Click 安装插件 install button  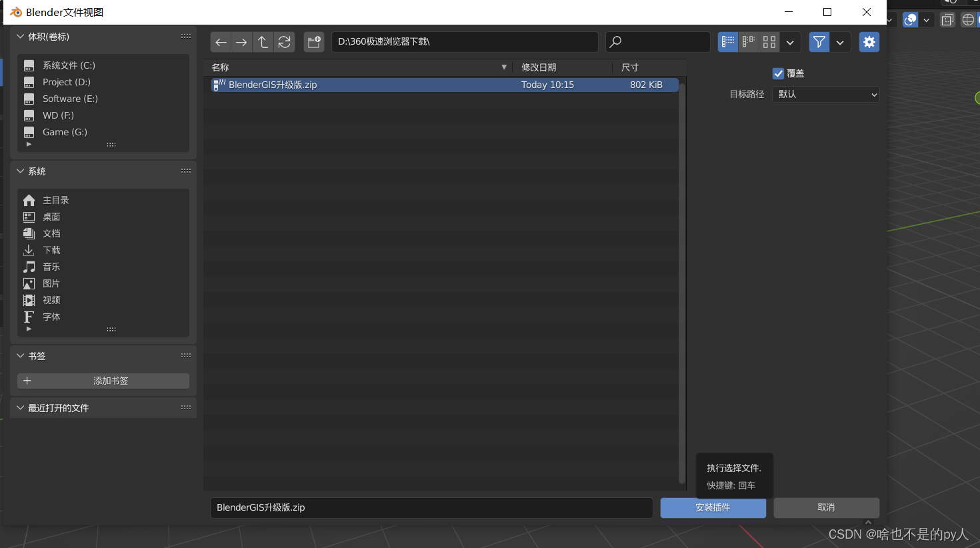713,507
